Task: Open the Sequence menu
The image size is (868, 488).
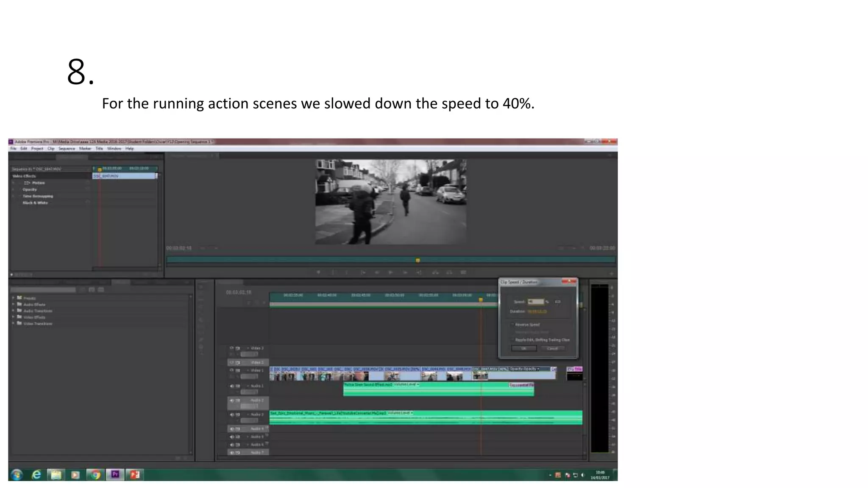Action: coord(67,149)
